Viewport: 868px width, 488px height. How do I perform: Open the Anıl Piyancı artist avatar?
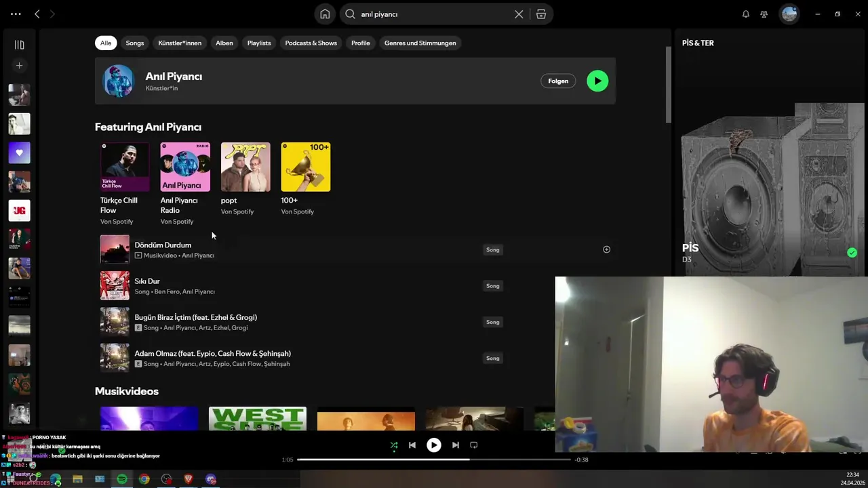(119, 81)
